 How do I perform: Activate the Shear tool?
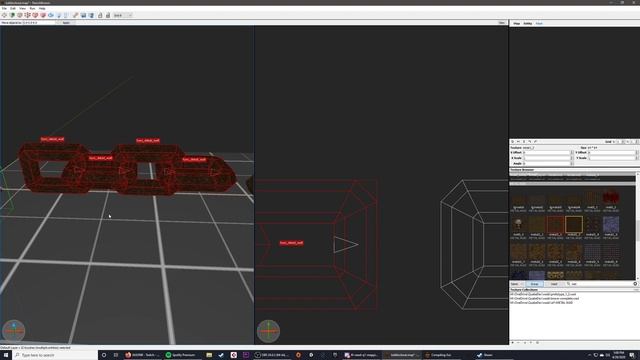[x=66, y=15]
